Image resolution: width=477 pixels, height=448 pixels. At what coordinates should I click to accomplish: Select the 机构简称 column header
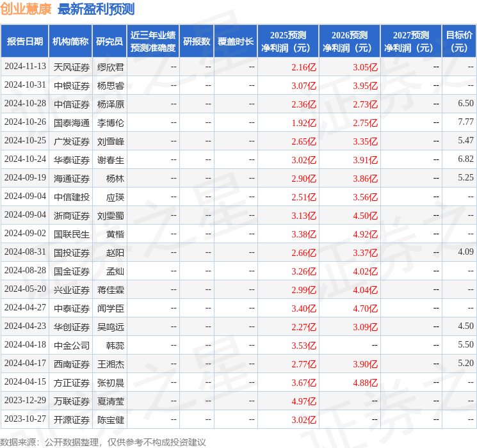tap(70, 41)
